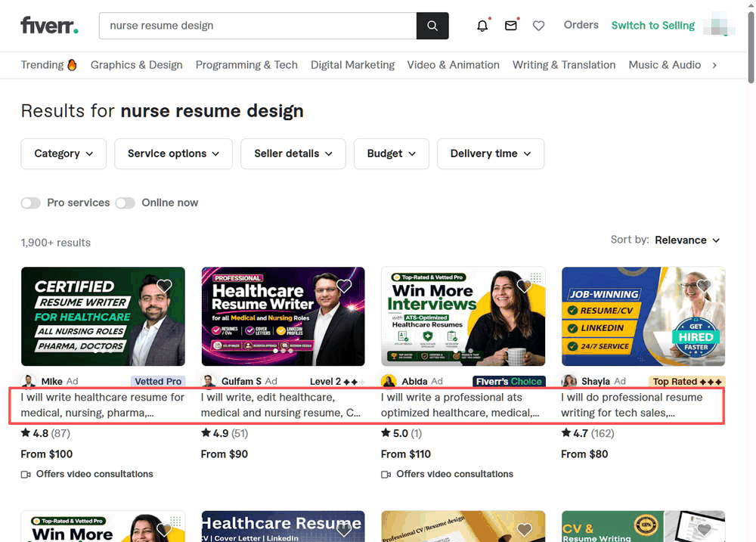The image size is (756, 542).
Task: Save Gulfam S's gig with the heart icon
Action: click(x=344, y=286)
